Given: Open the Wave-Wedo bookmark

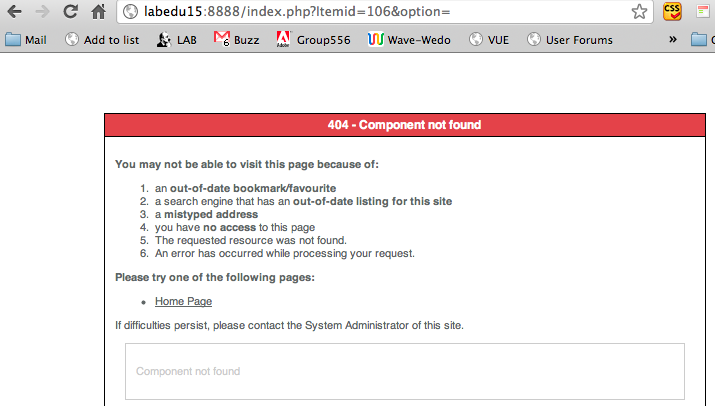Looking at the screenshot, I should [409, 40].
